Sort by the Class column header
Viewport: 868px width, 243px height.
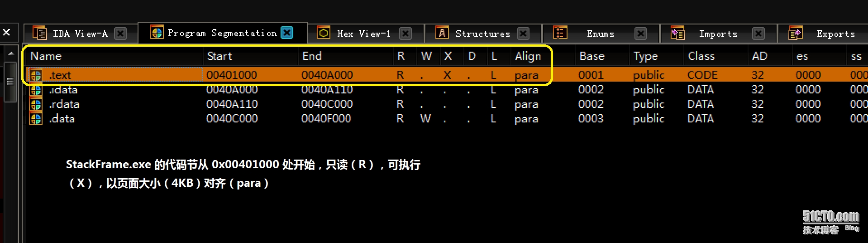point(701,56)
